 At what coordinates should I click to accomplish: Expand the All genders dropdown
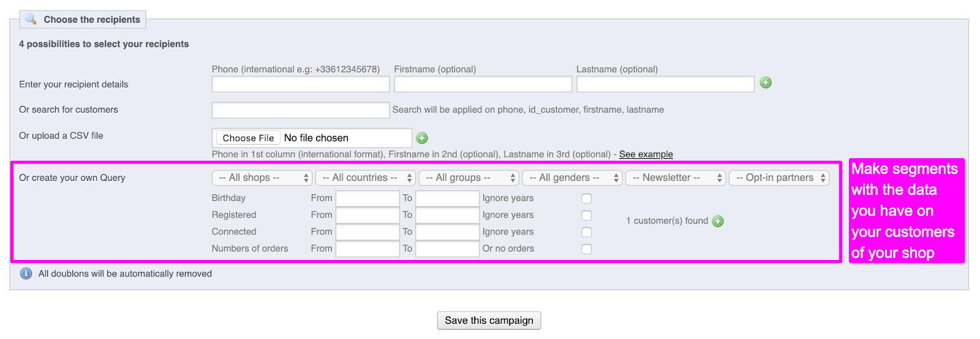(x=572, y=178)
